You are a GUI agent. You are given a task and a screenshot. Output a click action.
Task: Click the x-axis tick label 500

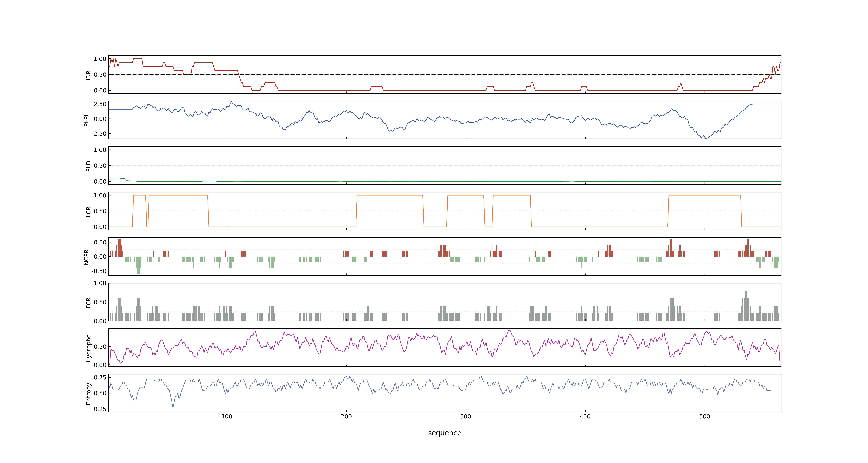tap(705, 416)
